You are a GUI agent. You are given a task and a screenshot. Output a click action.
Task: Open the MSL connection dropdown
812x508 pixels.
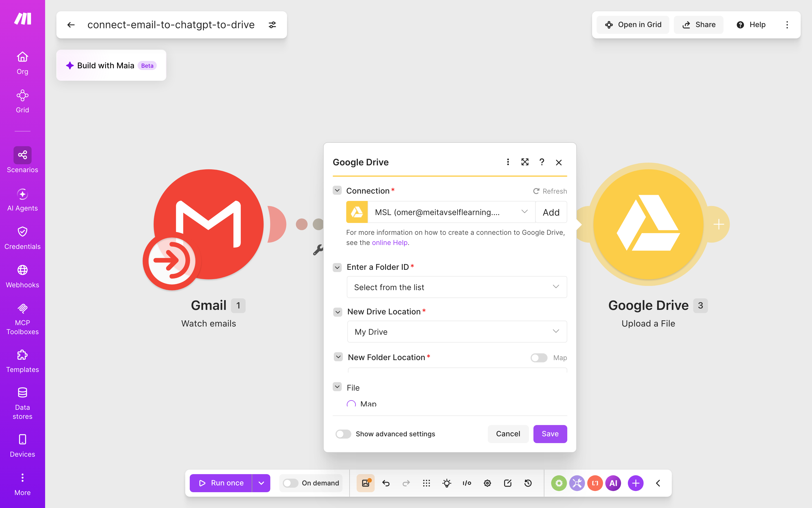pyautogui.click(x=451, y=212)
